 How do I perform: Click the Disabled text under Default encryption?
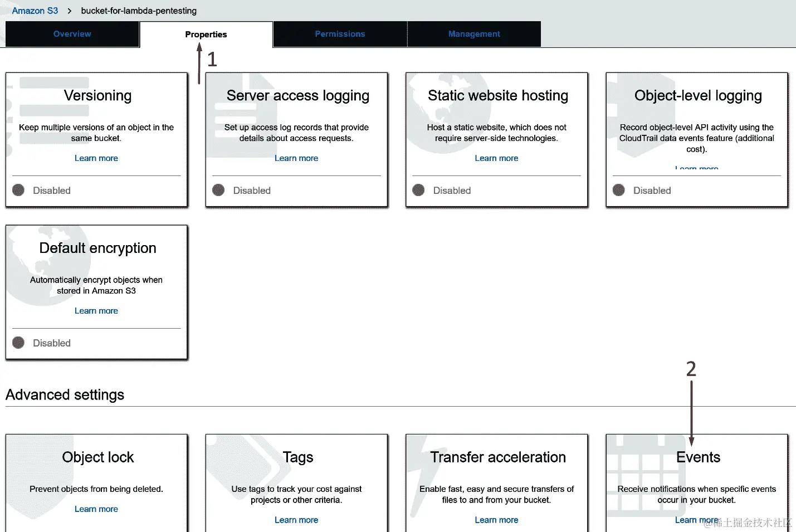pyautogui.click(x=52, y=343)
